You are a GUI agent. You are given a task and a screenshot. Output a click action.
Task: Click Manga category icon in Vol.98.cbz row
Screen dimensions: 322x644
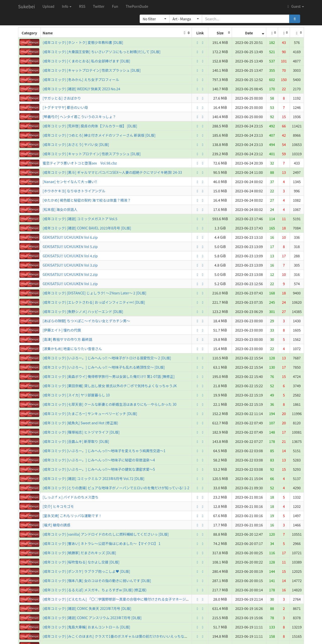[x=29, y=163]
